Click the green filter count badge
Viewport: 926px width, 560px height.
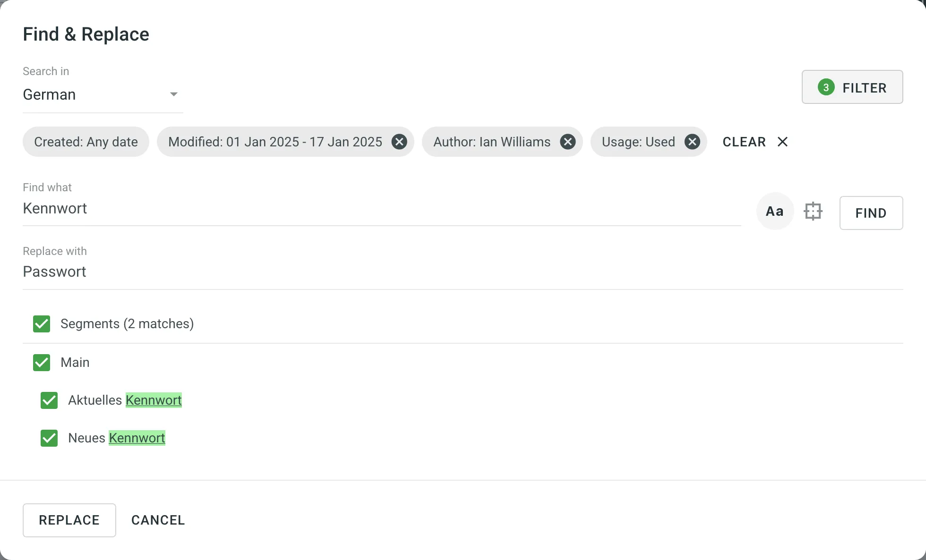(826, 87)
